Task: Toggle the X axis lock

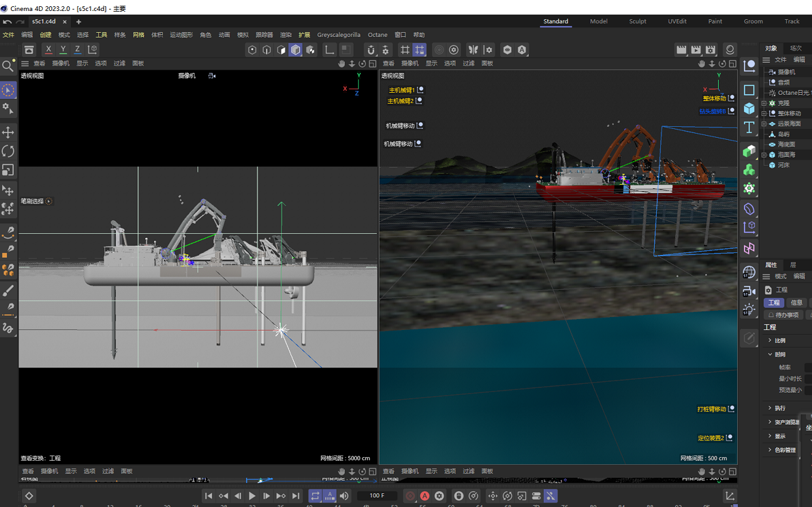Action: [x=48, y=49]
